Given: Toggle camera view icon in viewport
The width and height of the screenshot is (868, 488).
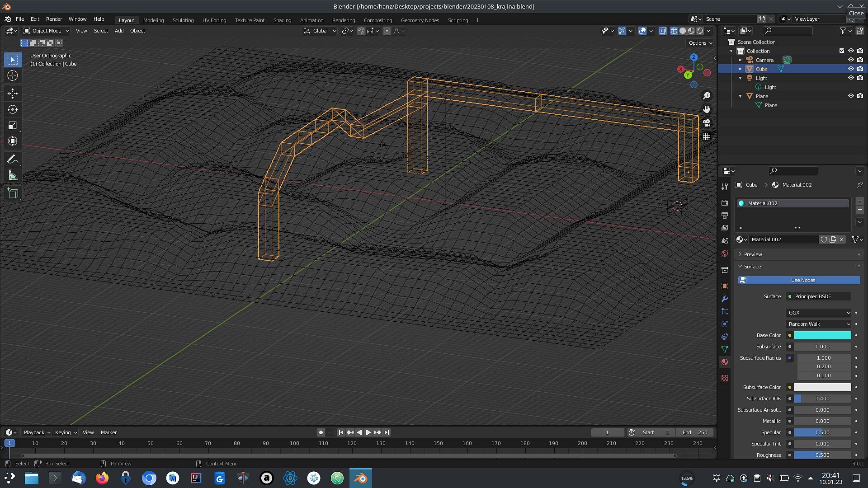Looking at the screenshot, I should click(707, 123).
